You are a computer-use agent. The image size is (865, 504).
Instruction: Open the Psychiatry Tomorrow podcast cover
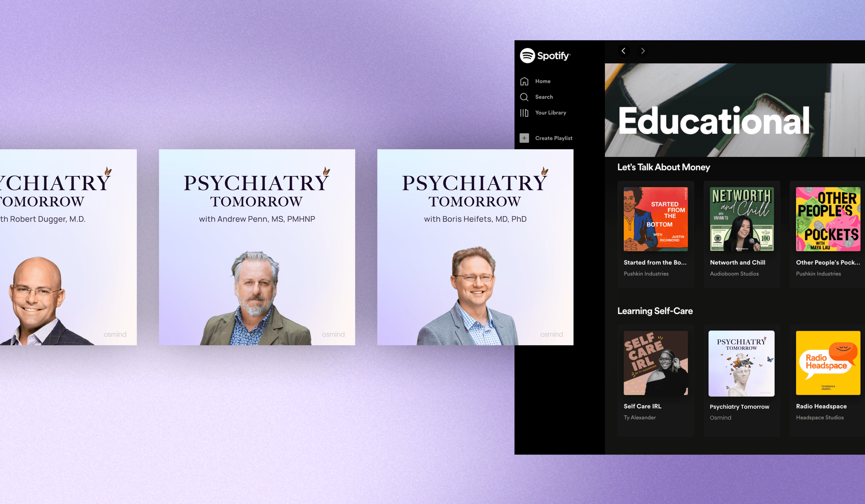741,364
